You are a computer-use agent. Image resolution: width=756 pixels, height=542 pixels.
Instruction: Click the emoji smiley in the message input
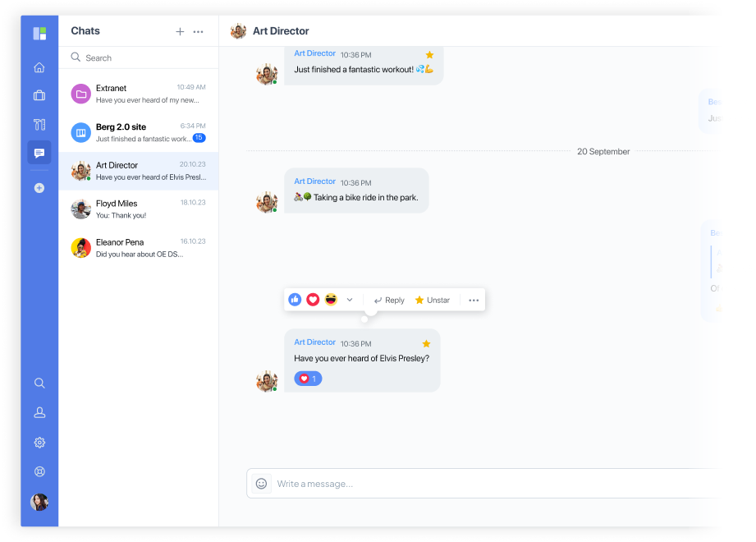coord(260,483)
